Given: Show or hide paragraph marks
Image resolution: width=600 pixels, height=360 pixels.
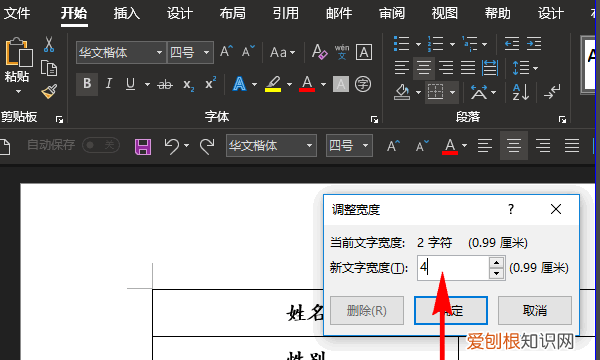Looking at the screenshot, I should tap(552, 92).
